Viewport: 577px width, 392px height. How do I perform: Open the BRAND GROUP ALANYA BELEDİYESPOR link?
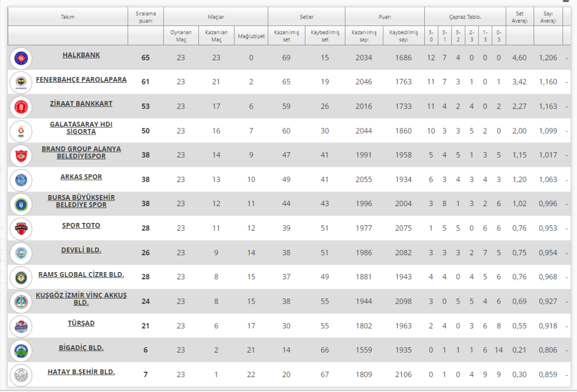81,152
